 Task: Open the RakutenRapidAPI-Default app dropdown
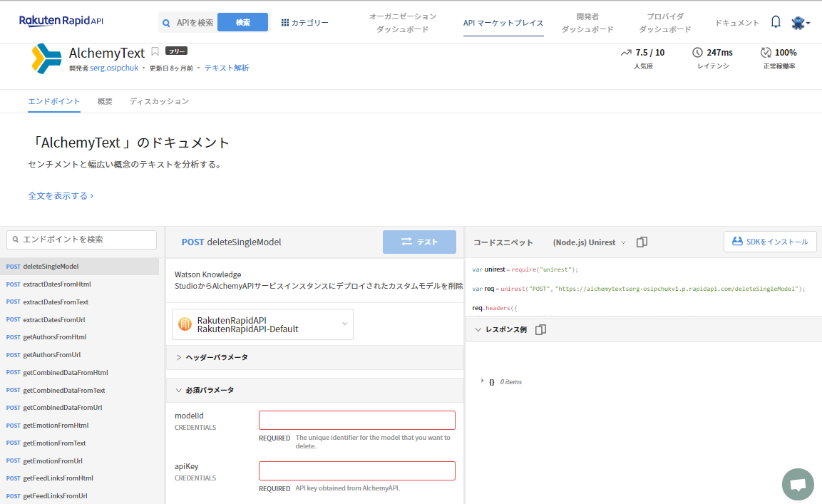tap(262, 324)
